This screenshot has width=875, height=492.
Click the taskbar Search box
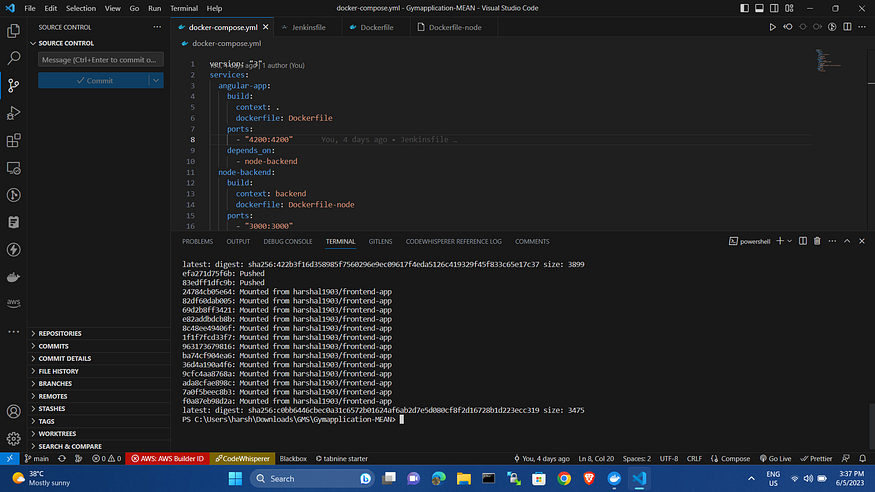pyautogui.click(x=311, y=478)
